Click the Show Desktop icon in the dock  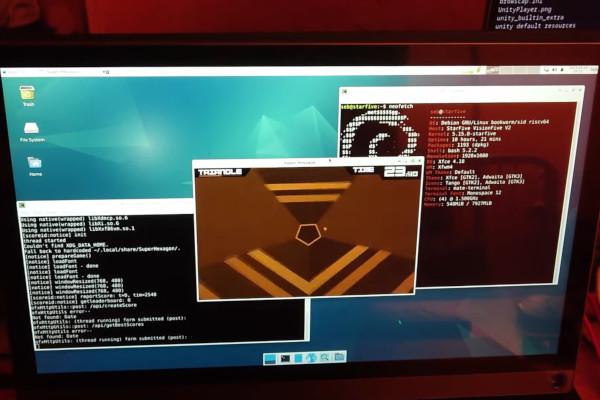[x=270, y=357]
